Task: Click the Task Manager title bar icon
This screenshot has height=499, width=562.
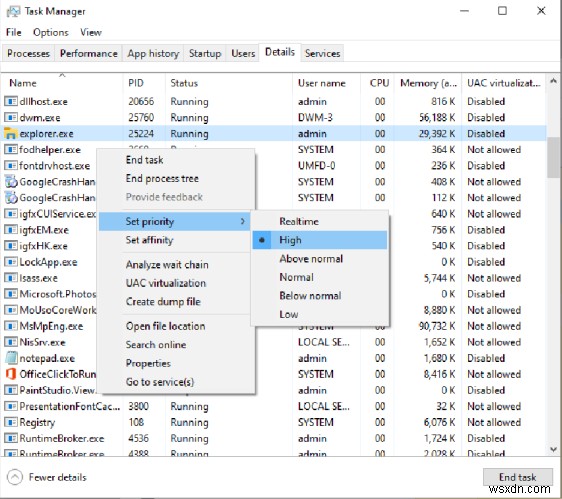Action: coord(13,11)
